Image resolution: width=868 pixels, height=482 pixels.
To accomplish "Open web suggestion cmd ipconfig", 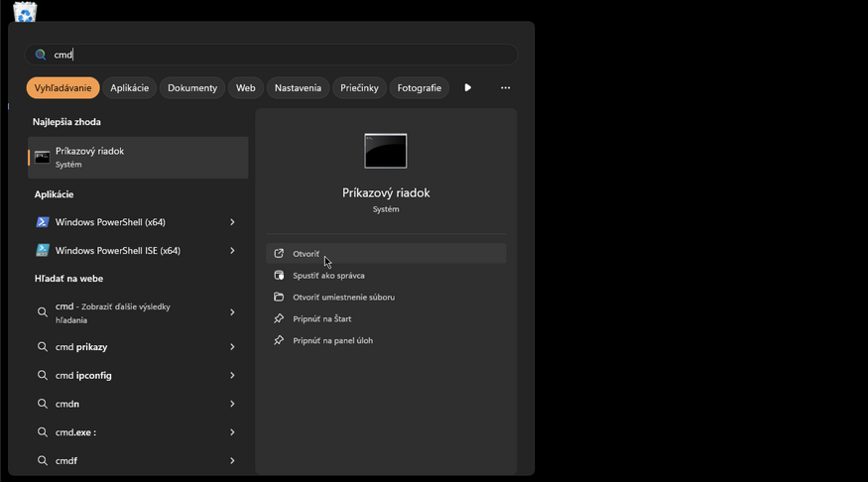I will 138,375.
